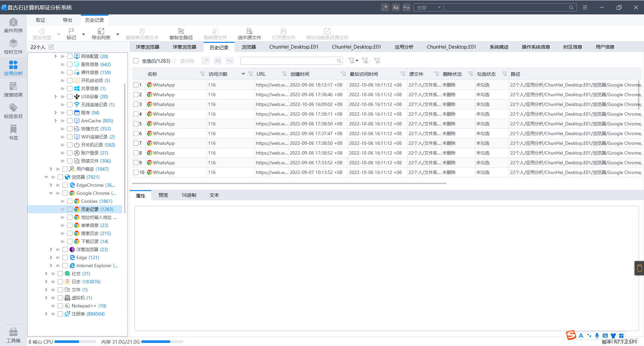Image resolution: width=644 pixels, height=346 pixels.
Task: Click the Sogou microphone voice input icon
Action: (597, 336)
